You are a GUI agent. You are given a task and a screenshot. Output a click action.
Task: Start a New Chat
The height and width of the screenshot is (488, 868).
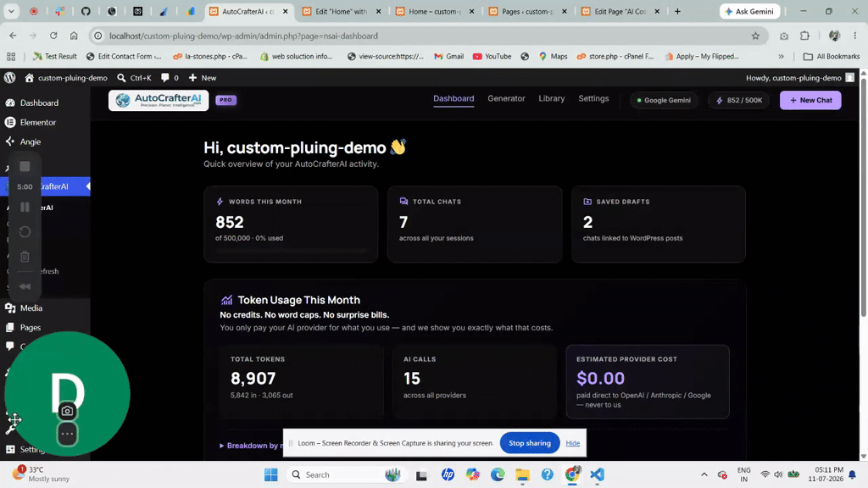(810, 100)
